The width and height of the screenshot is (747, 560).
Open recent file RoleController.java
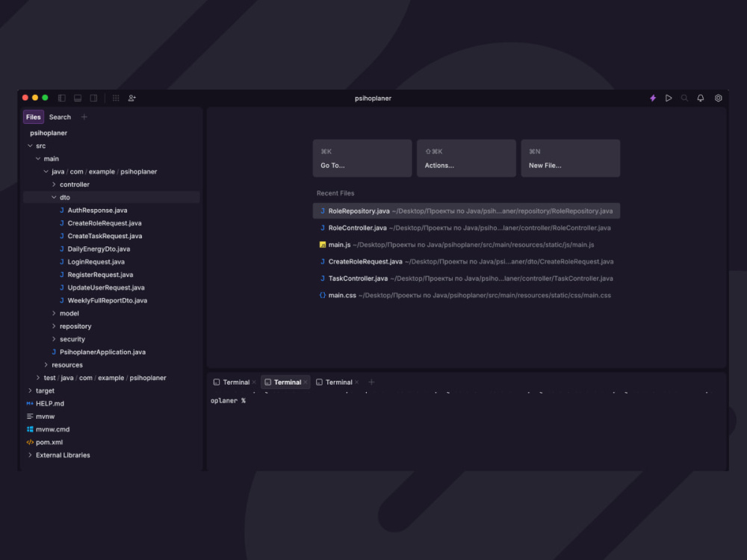(466, 228)
